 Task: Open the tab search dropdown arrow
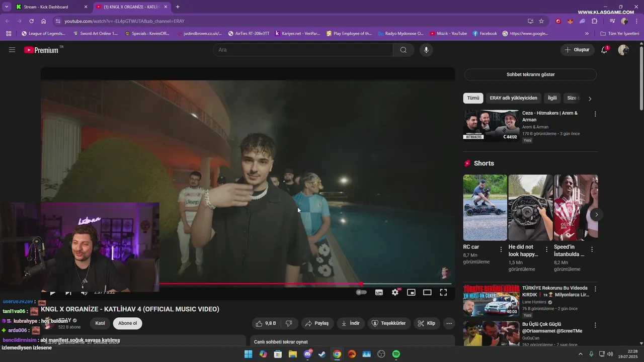7,7
